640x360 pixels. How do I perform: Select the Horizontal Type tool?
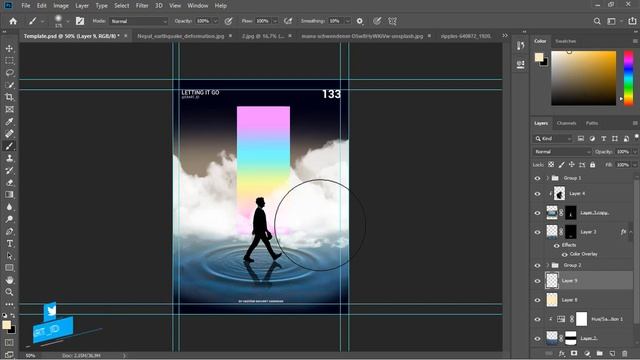pyautogui.click(x=9, y=244)
